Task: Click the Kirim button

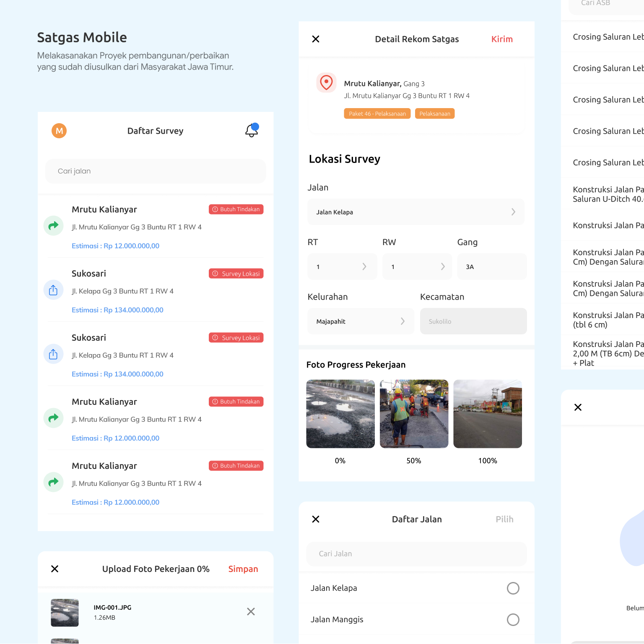Action: pos(502,39)
